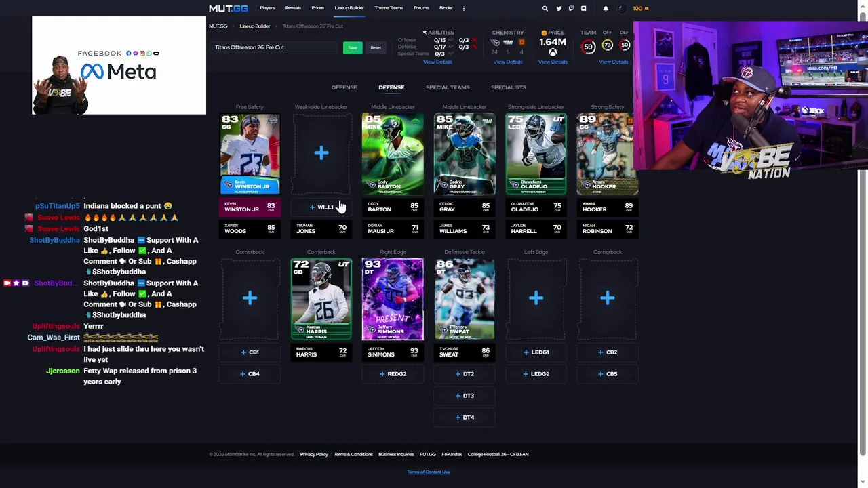Switch to the Specialists tab
The height and width of the screenshot is (488, 868).
(509, 87)
